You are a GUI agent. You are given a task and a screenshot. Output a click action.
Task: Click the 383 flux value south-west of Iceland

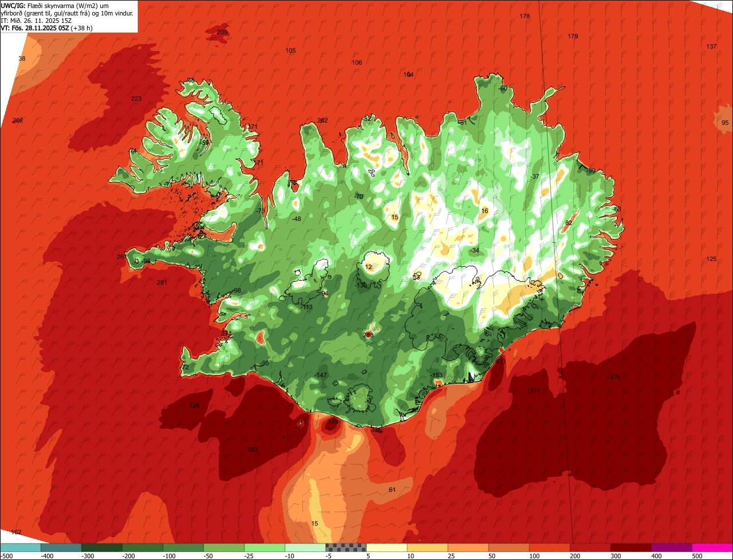(x=253, y=449)
